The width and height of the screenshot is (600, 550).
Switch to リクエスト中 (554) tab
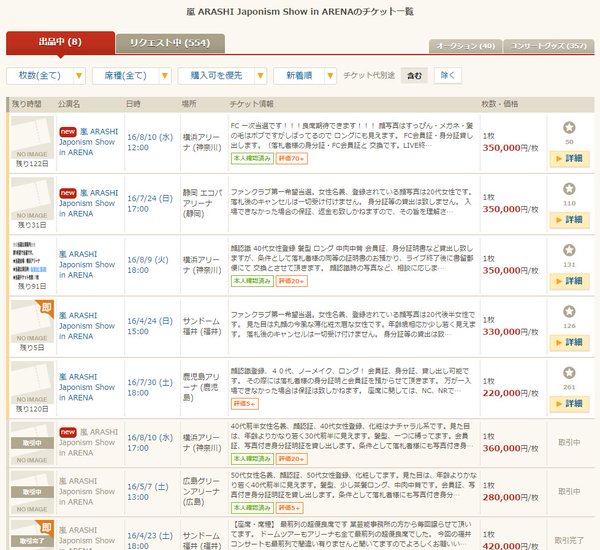point(170,43)
